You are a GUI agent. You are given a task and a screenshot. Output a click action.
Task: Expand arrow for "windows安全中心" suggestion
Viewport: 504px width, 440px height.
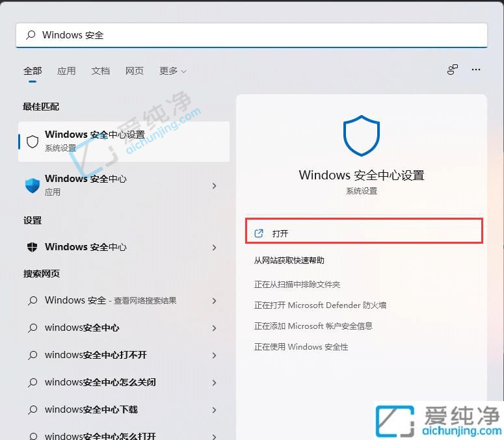(x=214, y=328)
